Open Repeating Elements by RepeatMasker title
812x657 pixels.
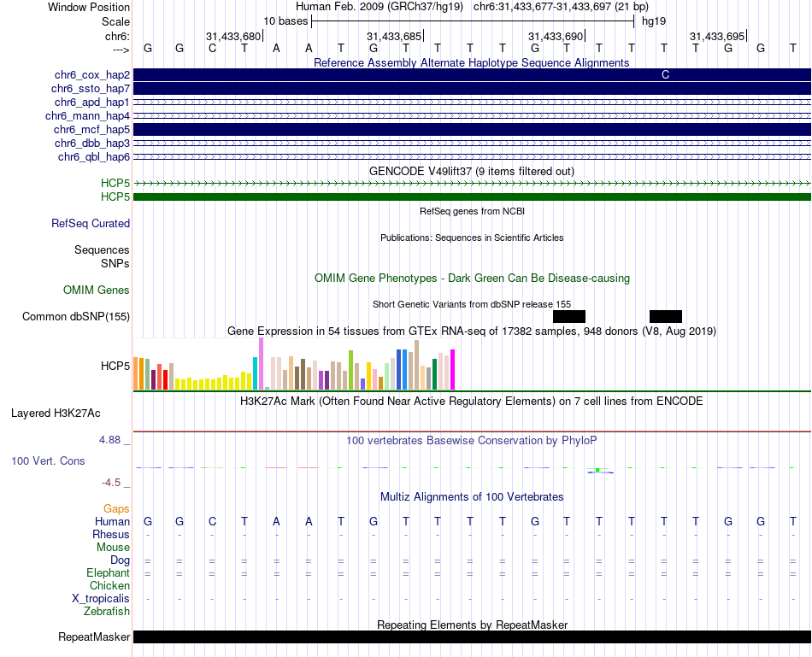tap(472, 625)
